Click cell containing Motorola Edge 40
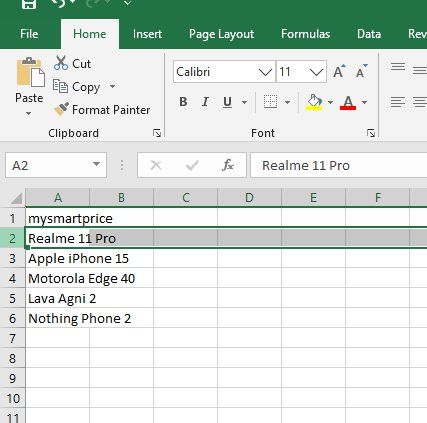The width and height of the screenshot is (427, 423). (x=58, y=278)
